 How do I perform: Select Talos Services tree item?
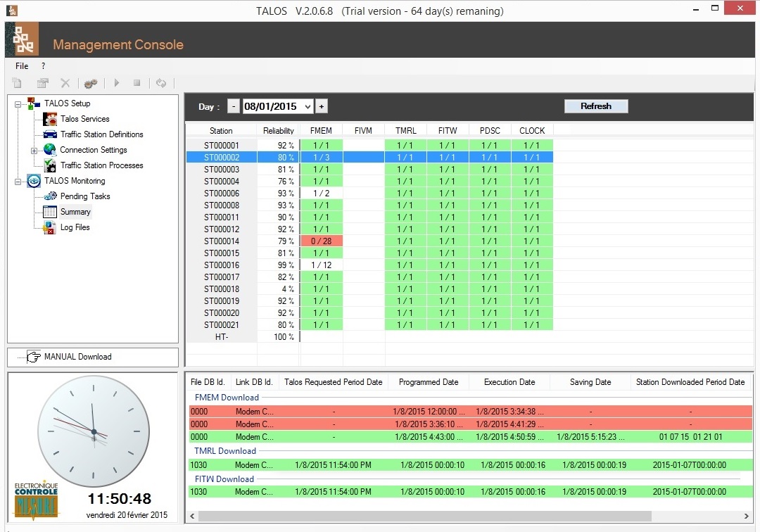point(85,119)
